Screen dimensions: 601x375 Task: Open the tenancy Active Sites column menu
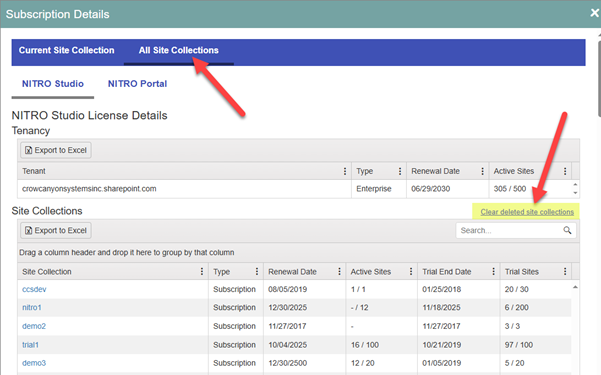[x=565, y=171]
